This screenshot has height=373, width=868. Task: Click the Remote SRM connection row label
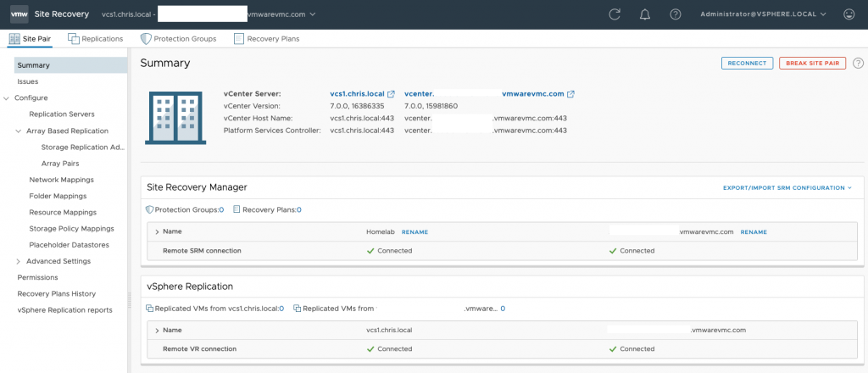[x=202, y=251]
